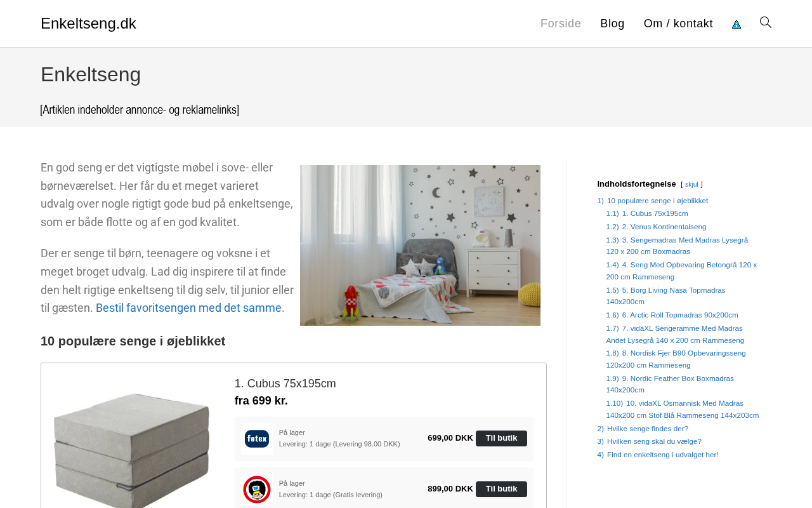Viewport: 812px width, 508px height.
Task: Open the Forside menu item
Action: coord(561,23)
